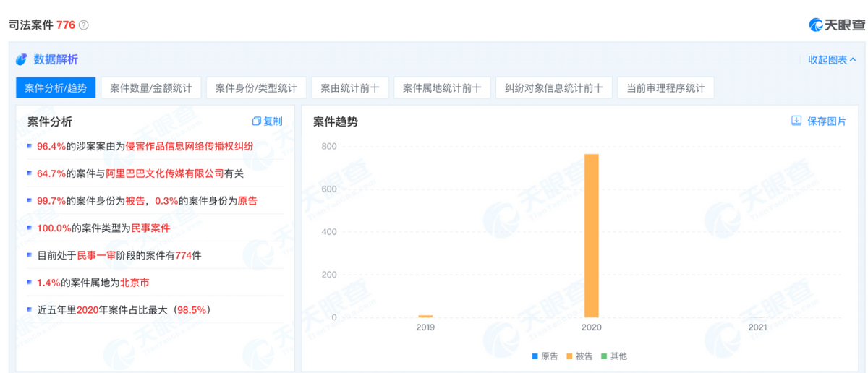Image resolution: width=868 pixels, height=373 pixels.
Task: Toggle the 其他 legend green swatch
Action: [604, 356]
